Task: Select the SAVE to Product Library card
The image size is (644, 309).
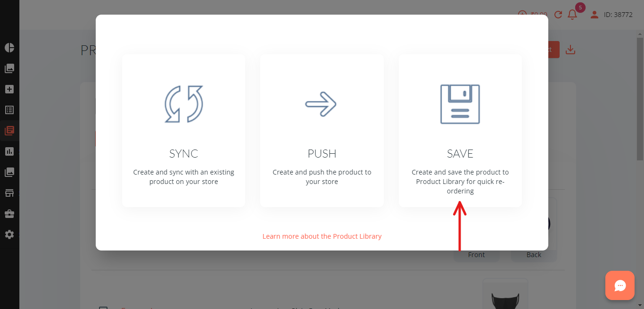Action: tap(460, 130)
